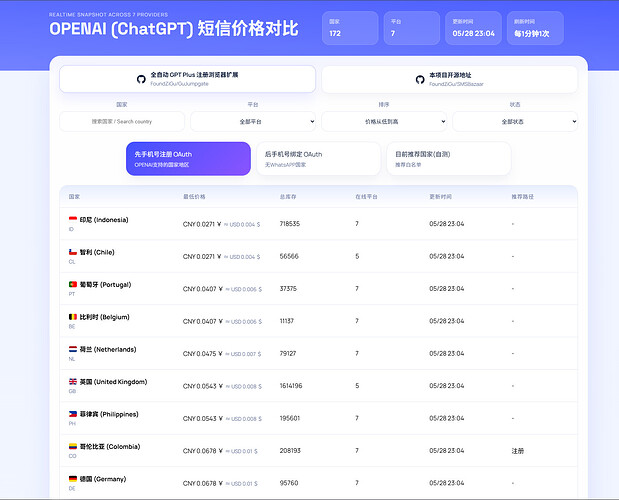
Task: Select the 先手机号注册 OAuth tab
Action: tap(188, 159)
